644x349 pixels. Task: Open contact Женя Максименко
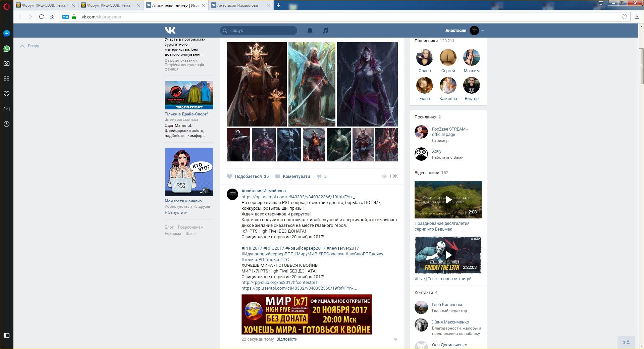point(450,322)
